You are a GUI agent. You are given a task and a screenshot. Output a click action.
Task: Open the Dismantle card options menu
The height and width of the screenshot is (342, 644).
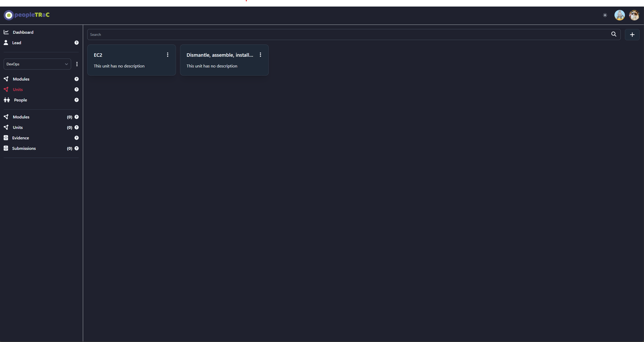point(260,55)
